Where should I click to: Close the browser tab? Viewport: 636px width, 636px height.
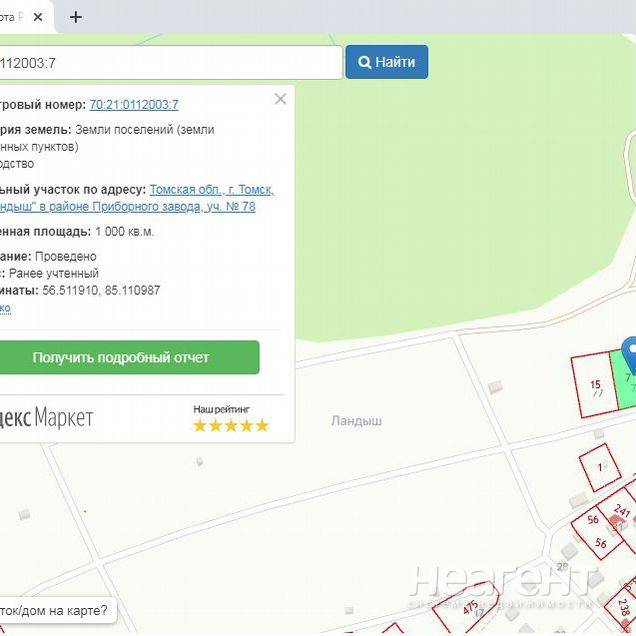(38, 17)
